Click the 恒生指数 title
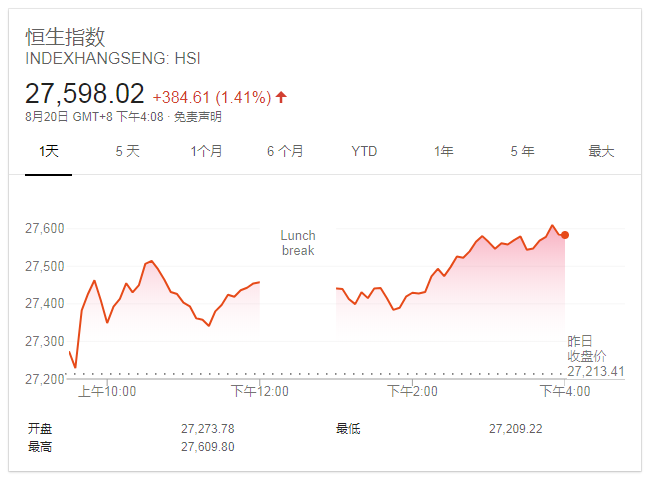Viewport: 650px width, 479px height. pos(65,37)
